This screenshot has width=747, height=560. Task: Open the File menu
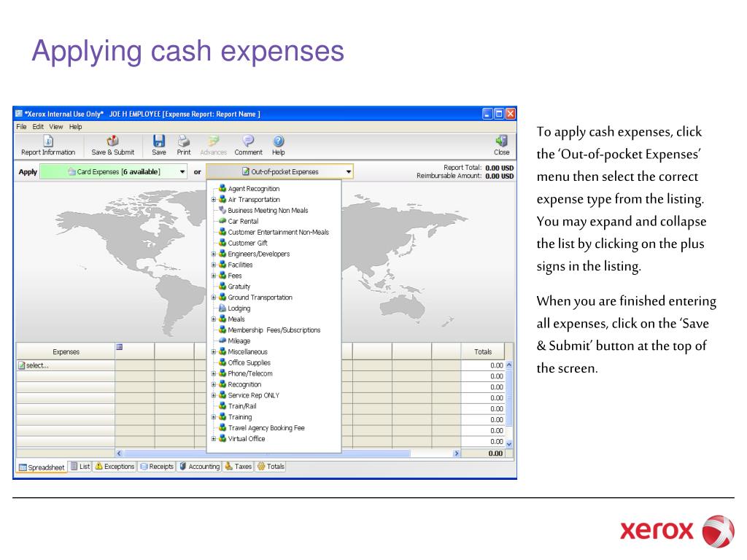coord(21,127)
